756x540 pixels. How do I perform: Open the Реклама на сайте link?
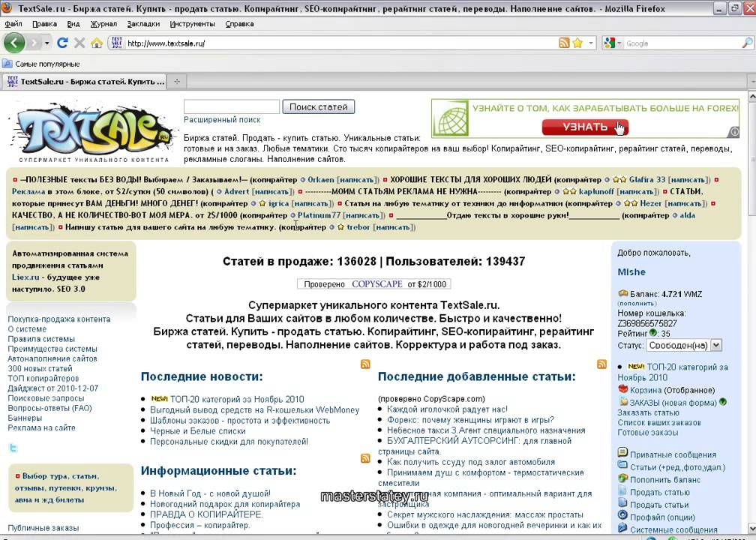pyautogui.click(x=41, y=427)
